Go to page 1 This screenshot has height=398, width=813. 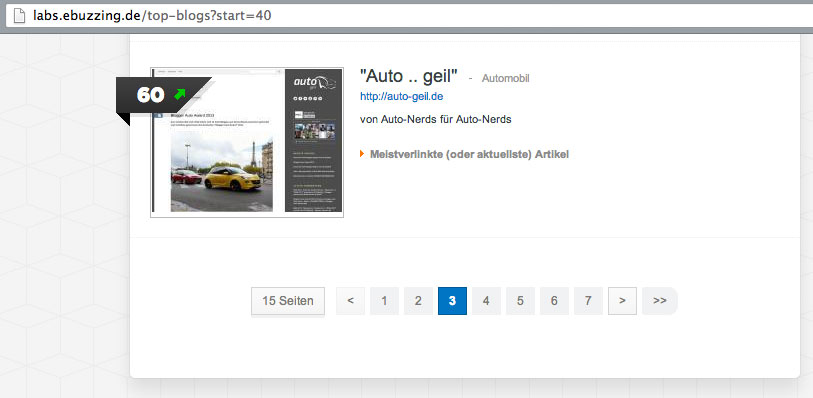click(384, 301)
